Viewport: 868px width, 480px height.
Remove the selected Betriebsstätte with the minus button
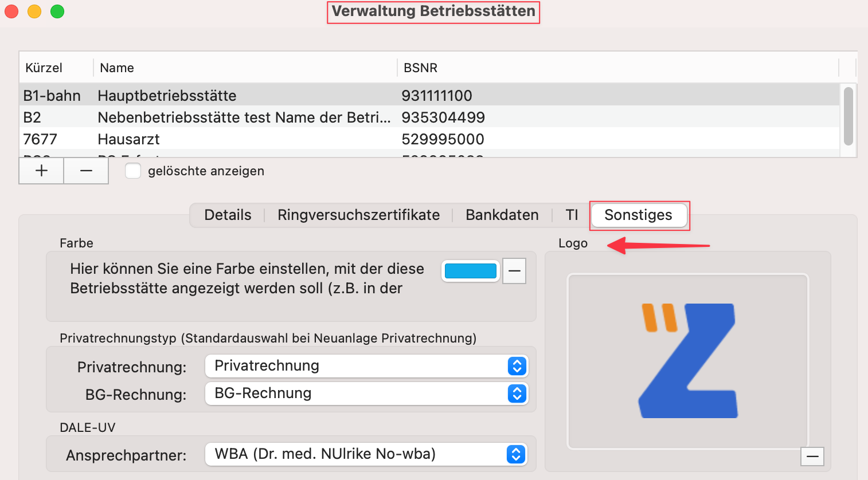[x=86, y=171]
